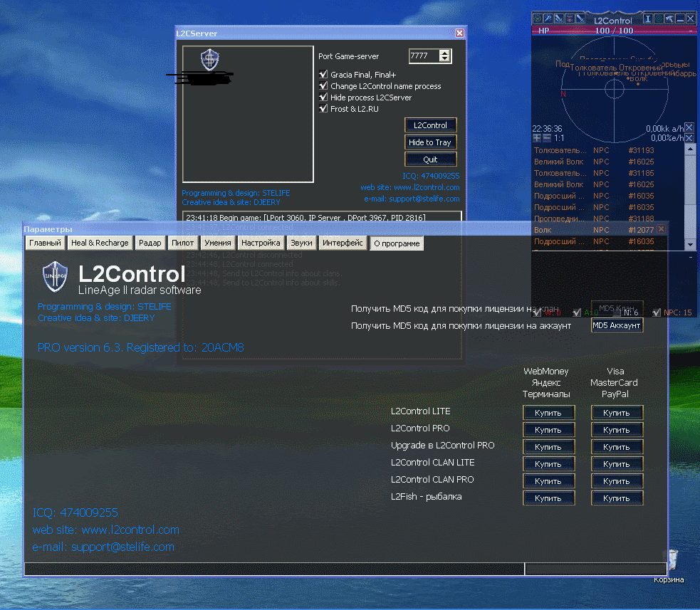The width and height of the screenshot is (700, 610).
Task: Reset the exp per hour counter (e/h X)
Action: (689, 138)
